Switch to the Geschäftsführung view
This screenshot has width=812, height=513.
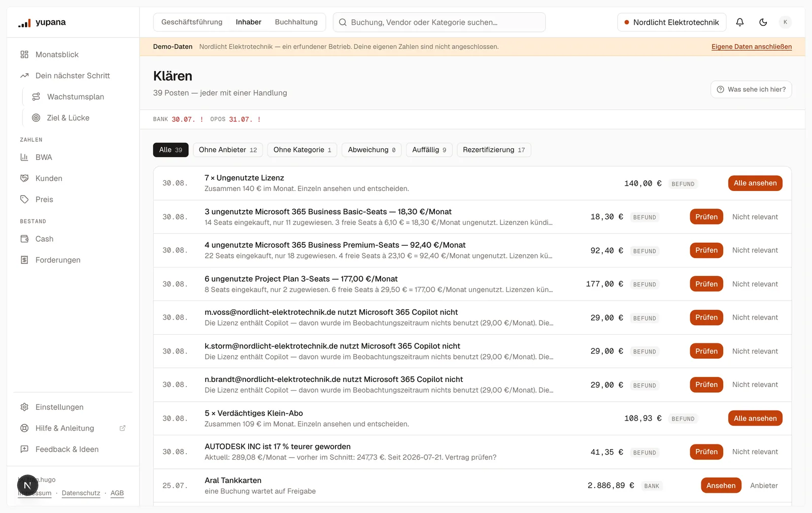pos(192,22)
